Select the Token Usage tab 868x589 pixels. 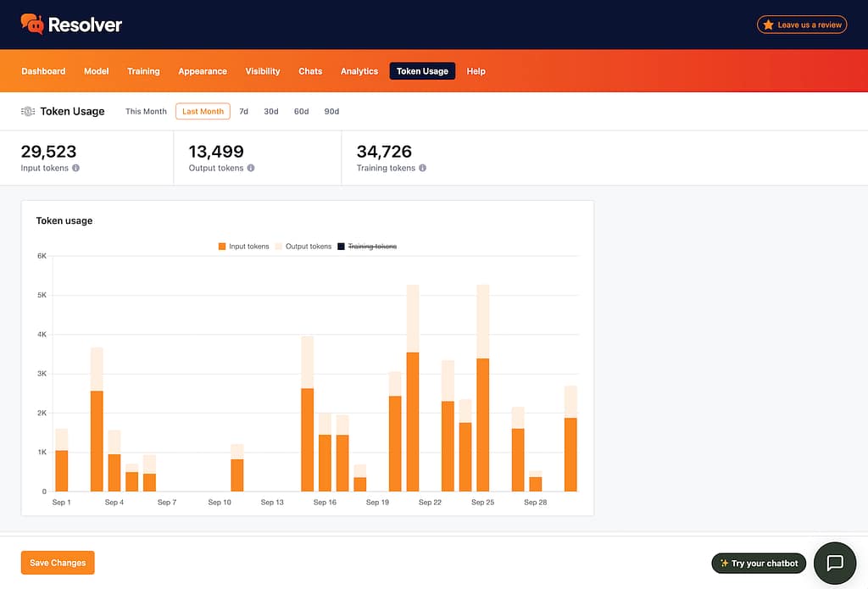coord(422,71)
